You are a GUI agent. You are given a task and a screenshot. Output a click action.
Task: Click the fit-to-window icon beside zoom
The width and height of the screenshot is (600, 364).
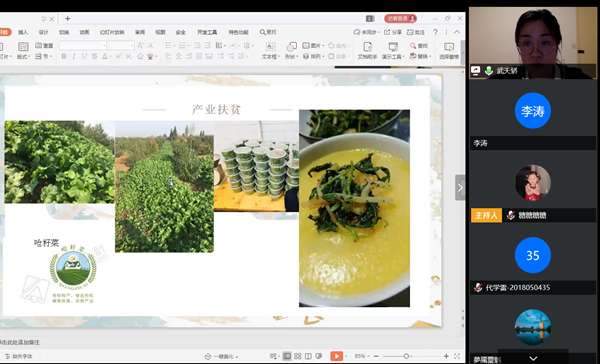point(457,356)
